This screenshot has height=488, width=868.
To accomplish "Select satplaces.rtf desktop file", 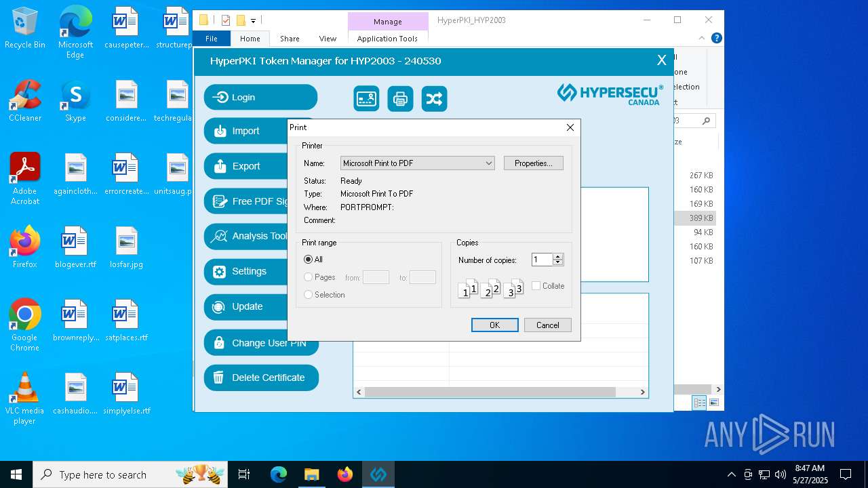I will click(x=126, y=321).
